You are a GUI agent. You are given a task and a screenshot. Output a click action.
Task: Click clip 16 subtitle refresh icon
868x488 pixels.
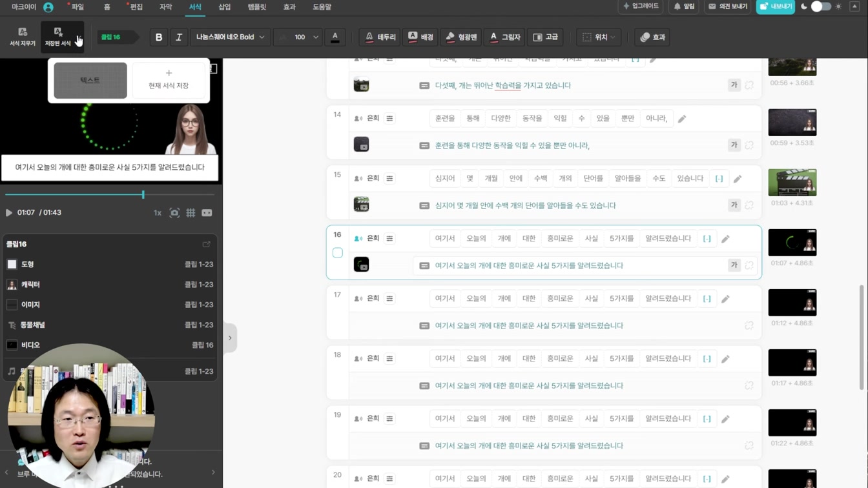tap(749, 265)
